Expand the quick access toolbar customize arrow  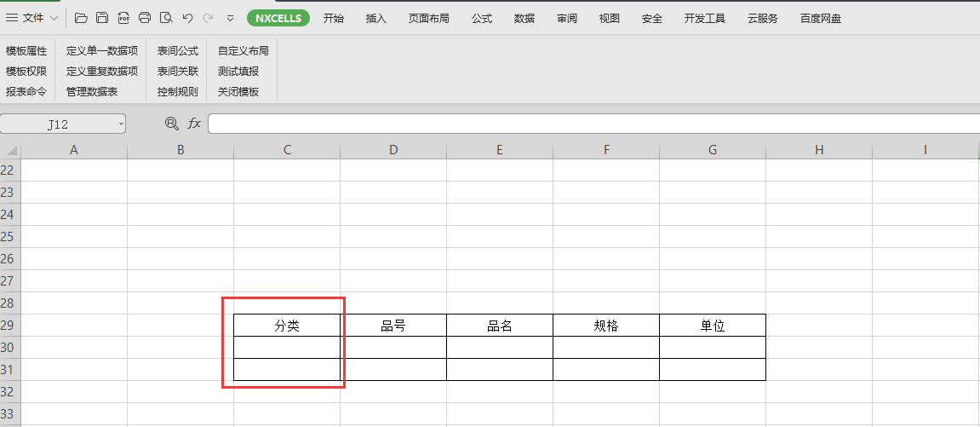point(231,18)
